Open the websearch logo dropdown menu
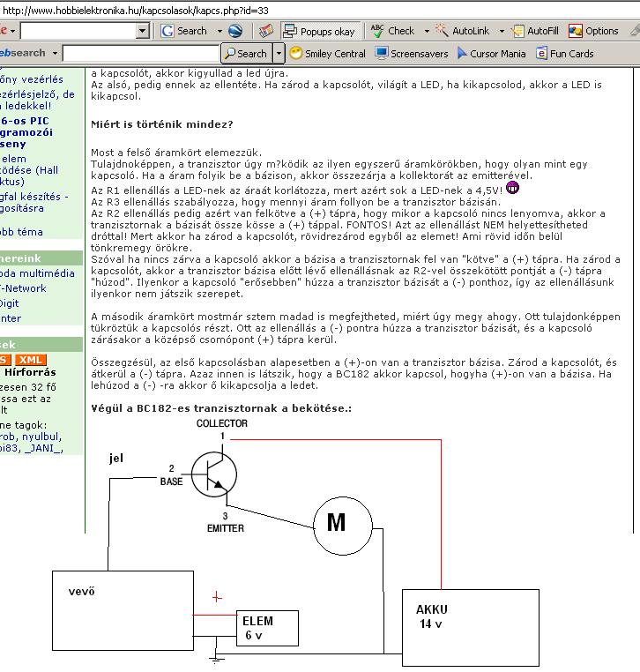The height and width of the screenshot is (672, 640). click(55, 54)
